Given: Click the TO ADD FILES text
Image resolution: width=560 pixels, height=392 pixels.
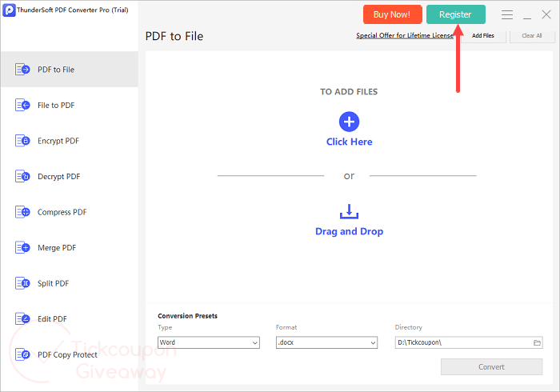Looking at the screenshot, I should click(349, 92).
